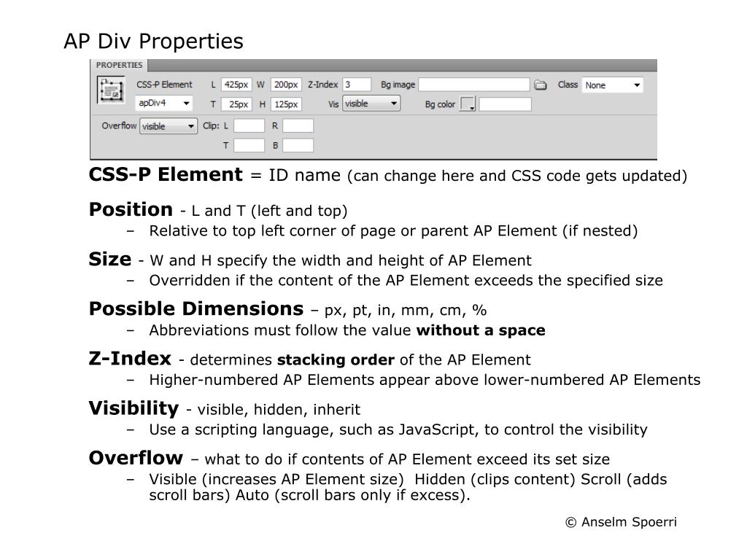Click the CSS-P Element AP Div icon

[111, 90]
